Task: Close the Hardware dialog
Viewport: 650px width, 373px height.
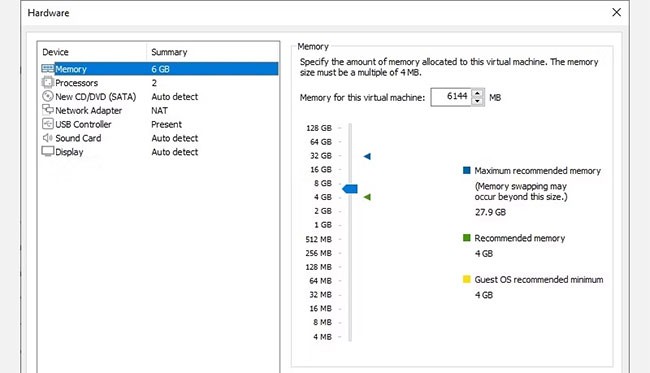Action: 616,12
